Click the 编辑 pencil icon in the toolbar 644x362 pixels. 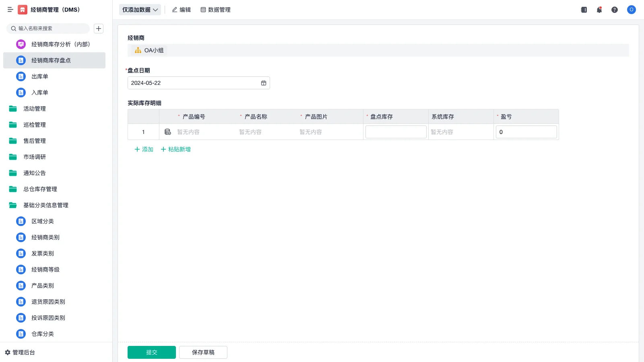point(175,10)
